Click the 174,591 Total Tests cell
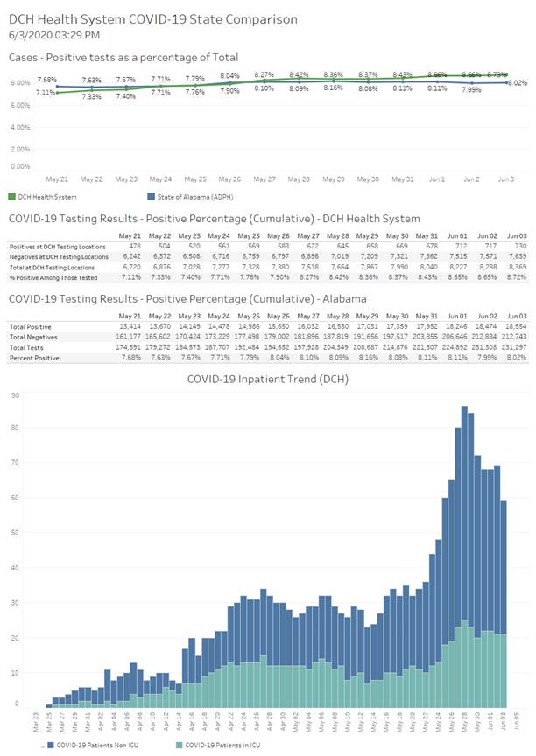Image resolution: width=536 pixels, height=756 pixels. click(x=129, y=347)
